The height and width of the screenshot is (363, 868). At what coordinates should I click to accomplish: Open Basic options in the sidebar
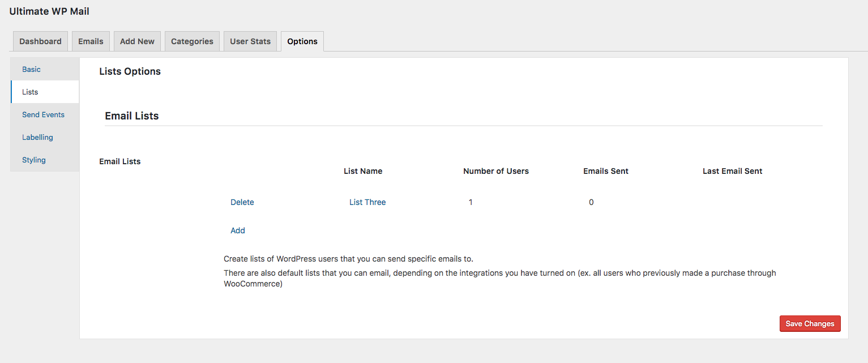coord(32,69)
